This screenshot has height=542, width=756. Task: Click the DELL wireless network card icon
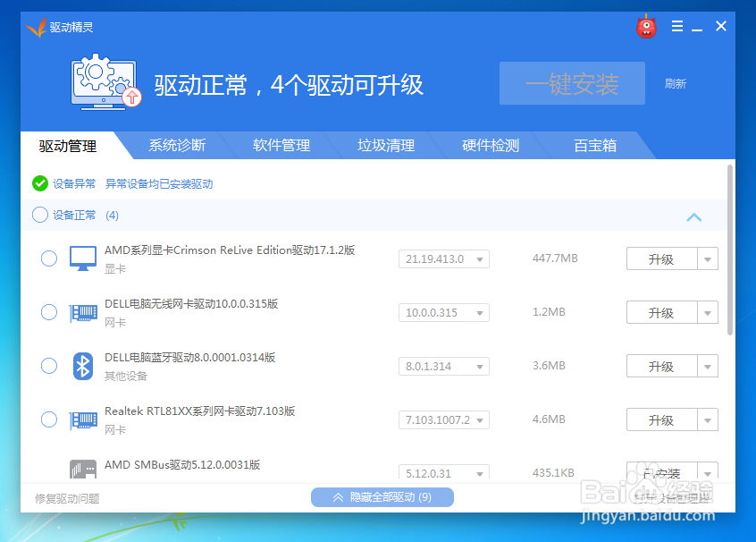click(83, 313)
